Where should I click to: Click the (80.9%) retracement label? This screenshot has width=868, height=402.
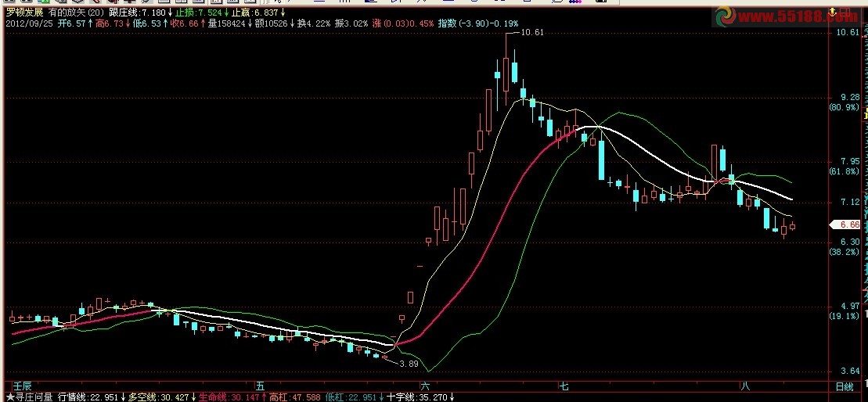[x=844, y=107]
